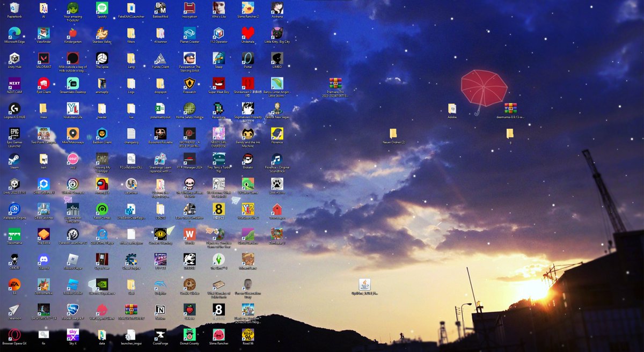Select the Undertale heart icon
Image resolution: width=644 pixels, height=352 pixels.
(248, 33)
